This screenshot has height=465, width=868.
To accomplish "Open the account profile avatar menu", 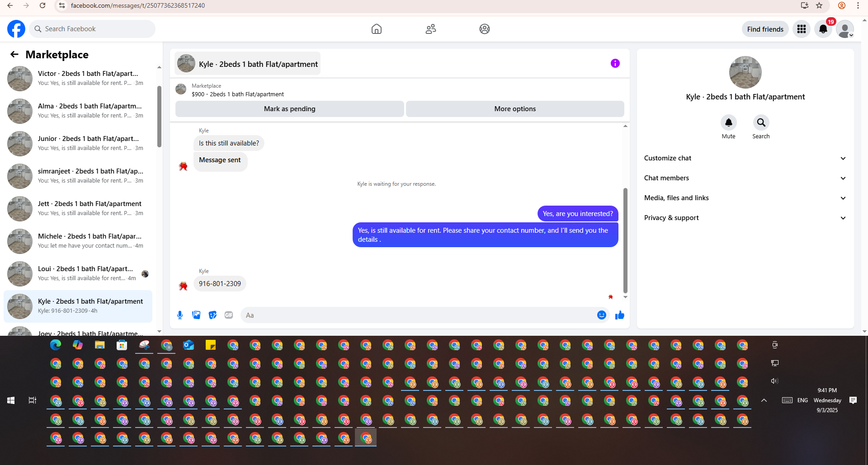I will 845,29.
